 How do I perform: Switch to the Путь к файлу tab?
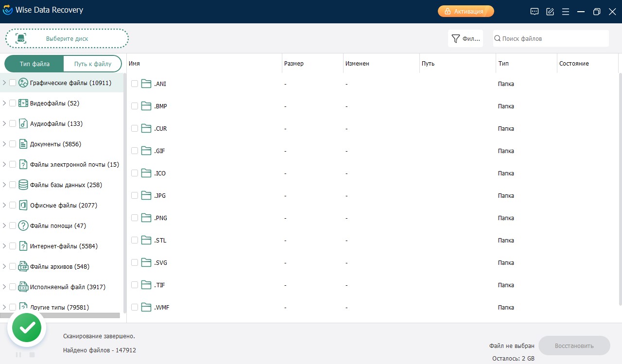(x=92, y=64)
